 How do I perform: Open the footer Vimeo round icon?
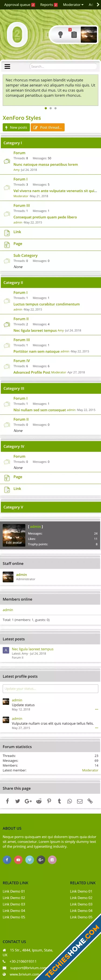point(30,859)
